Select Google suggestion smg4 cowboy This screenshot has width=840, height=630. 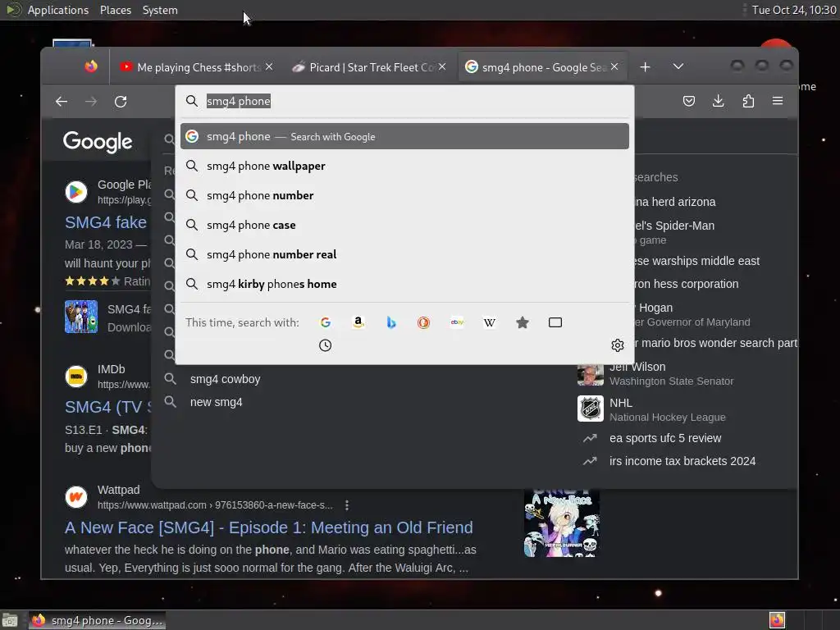[x=225, y=379]
